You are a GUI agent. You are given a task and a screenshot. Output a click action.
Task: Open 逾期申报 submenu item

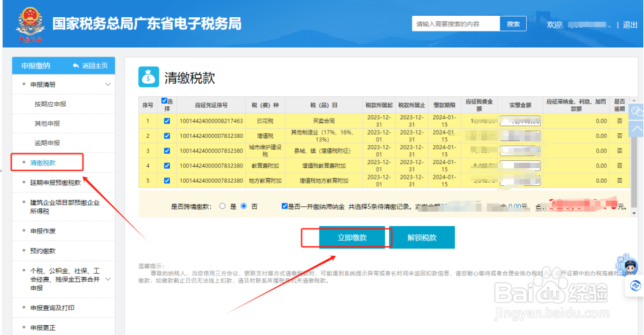[47, 143]
